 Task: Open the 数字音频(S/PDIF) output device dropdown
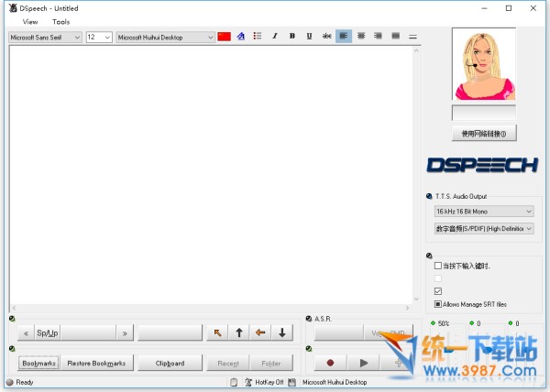click(484, 229)
